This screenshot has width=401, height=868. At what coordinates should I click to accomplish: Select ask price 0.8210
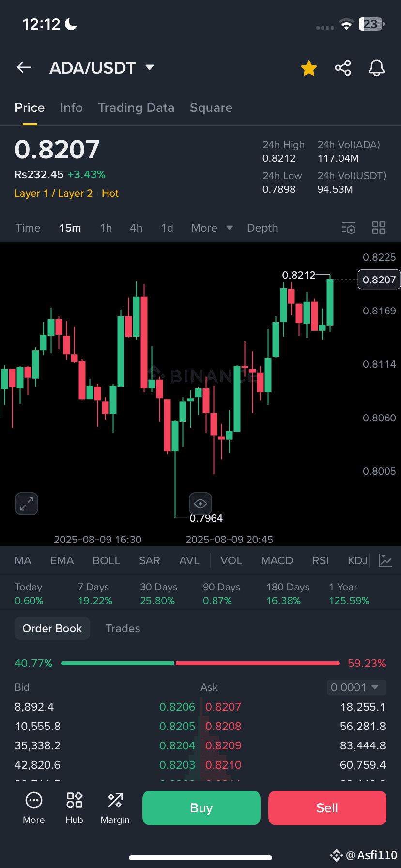223,765
